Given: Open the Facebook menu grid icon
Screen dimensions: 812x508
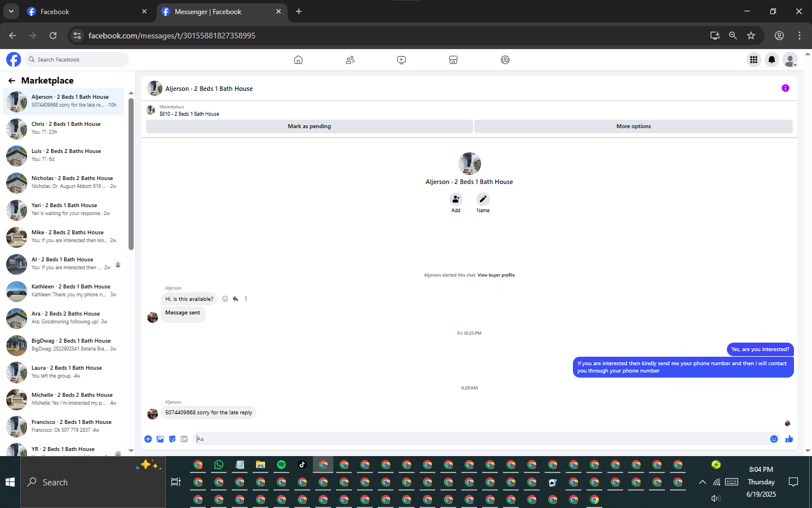Looking at the screenshot, I should point(753,59).
